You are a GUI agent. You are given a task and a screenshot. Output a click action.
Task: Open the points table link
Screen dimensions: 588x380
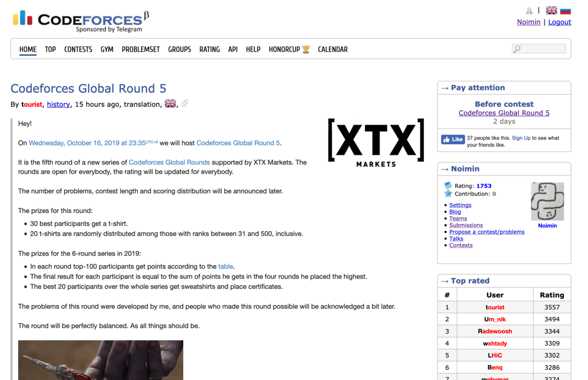point(225,266)
